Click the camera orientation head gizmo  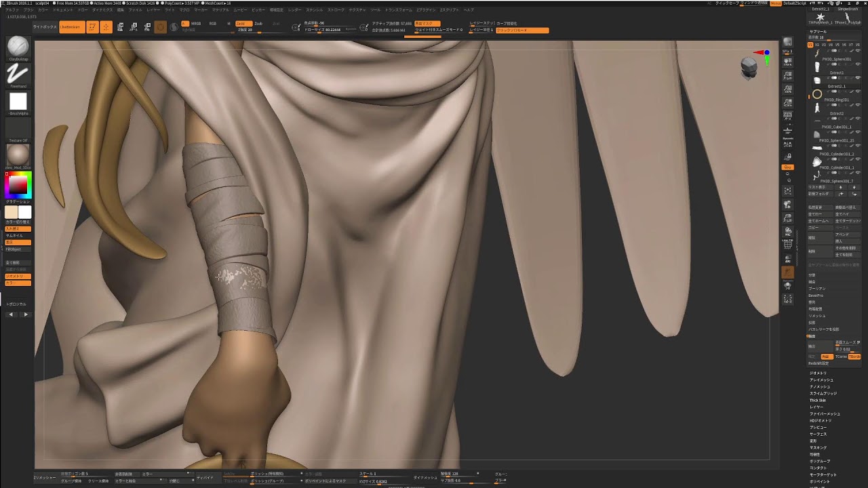[x=749, y=67]
